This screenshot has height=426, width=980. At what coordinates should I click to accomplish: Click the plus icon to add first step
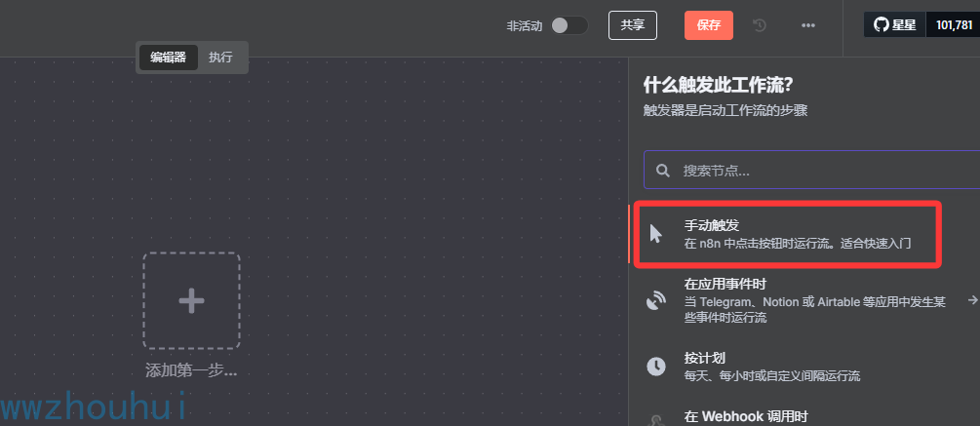pyautogui.click(x=191, y=301)
